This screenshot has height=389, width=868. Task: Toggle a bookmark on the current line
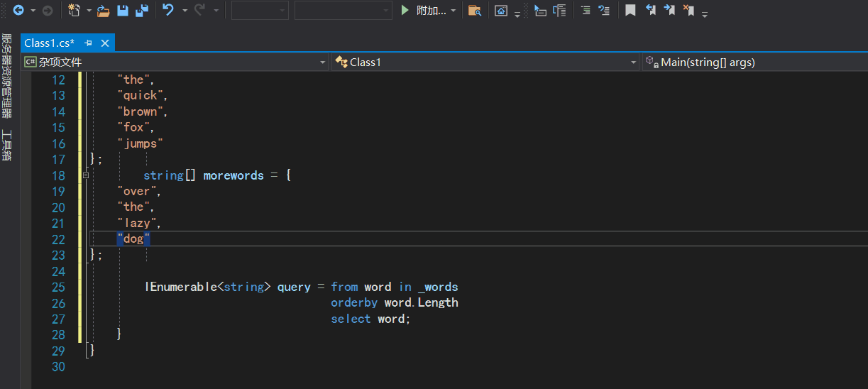[630, 10]
